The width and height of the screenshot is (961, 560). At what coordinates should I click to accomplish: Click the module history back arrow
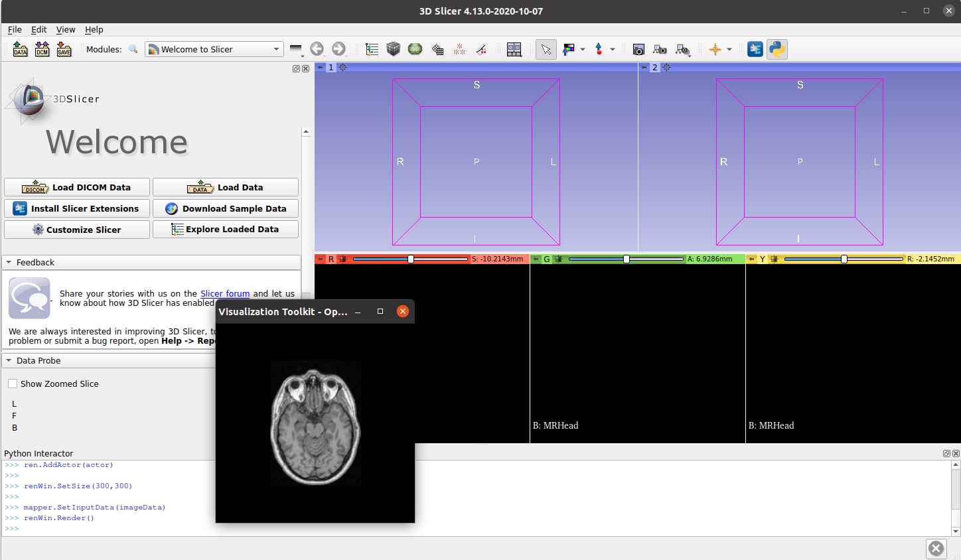tap(317, 49)
